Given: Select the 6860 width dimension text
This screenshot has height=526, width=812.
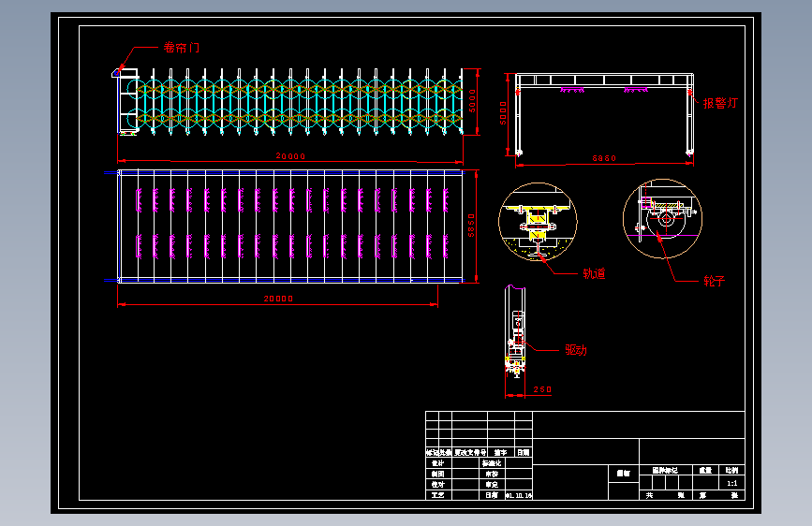Looking at the screenshot, I should pyautogui.click(x=604, y=158).
